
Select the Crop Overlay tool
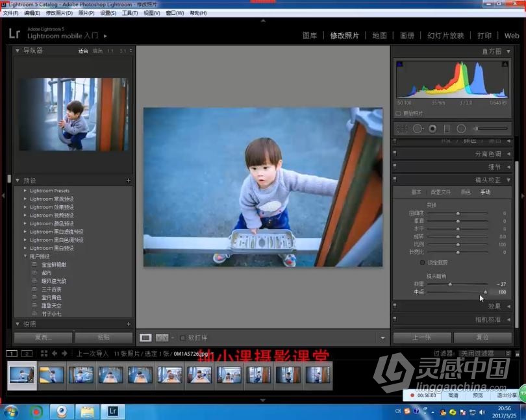pyautogui.click(x=402, y=129)
